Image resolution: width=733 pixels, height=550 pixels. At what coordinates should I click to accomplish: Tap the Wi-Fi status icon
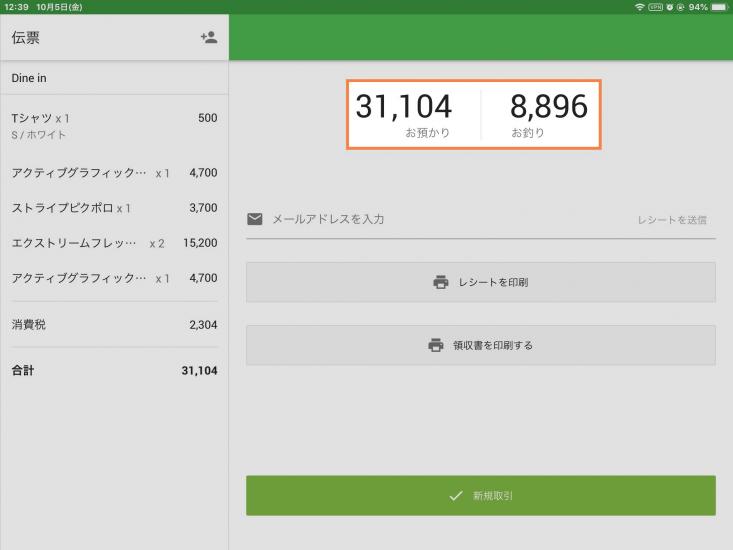tap(639, 7)
